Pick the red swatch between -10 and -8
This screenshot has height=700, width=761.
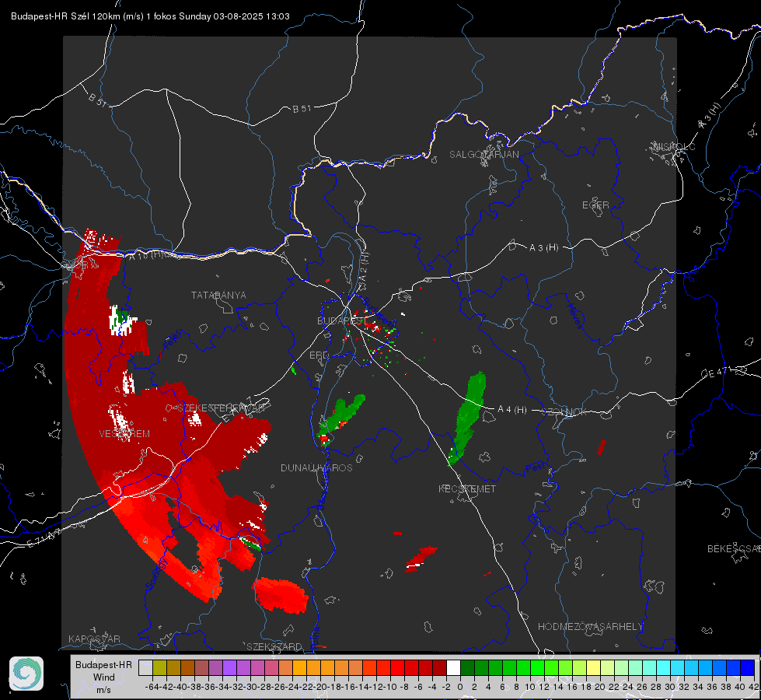pos(397,667)
